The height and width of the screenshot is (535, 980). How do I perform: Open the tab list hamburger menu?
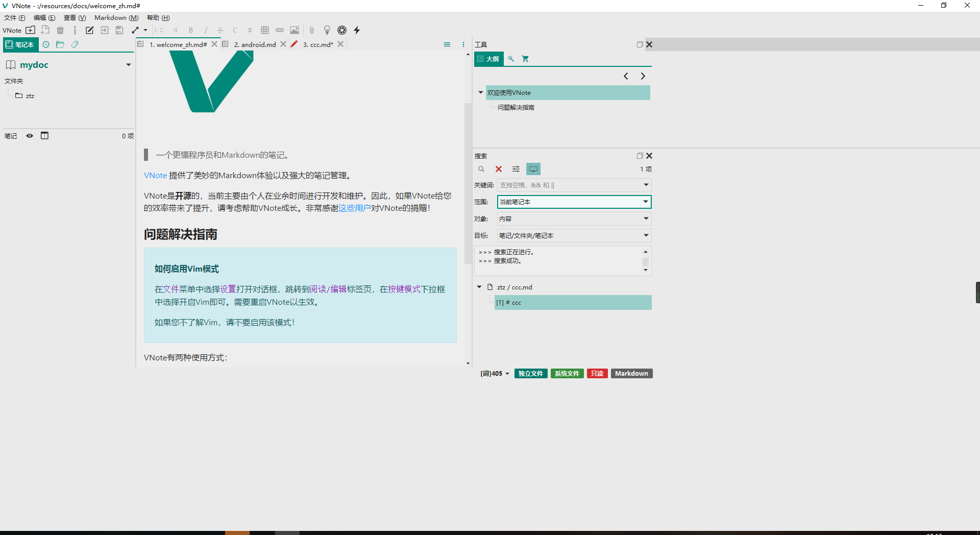click(x=447, y=44)
